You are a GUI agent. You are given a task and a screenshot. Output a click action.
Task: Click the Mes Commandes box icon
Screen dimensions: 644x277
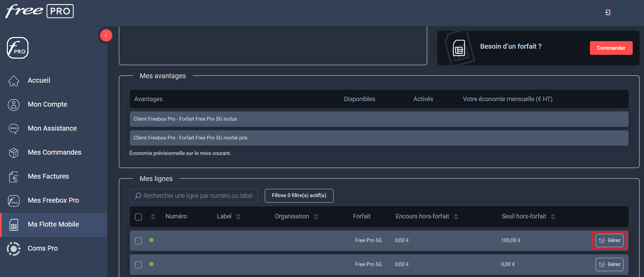click(x=14, y=153)
